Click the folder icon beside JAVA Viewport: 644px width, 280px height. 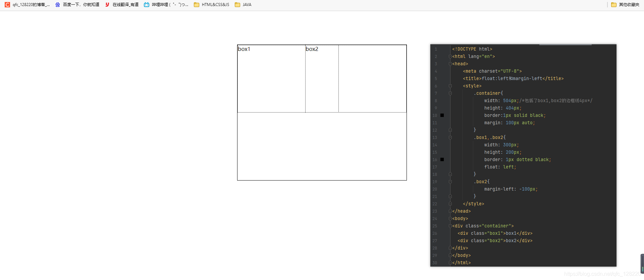coord(237,5)
